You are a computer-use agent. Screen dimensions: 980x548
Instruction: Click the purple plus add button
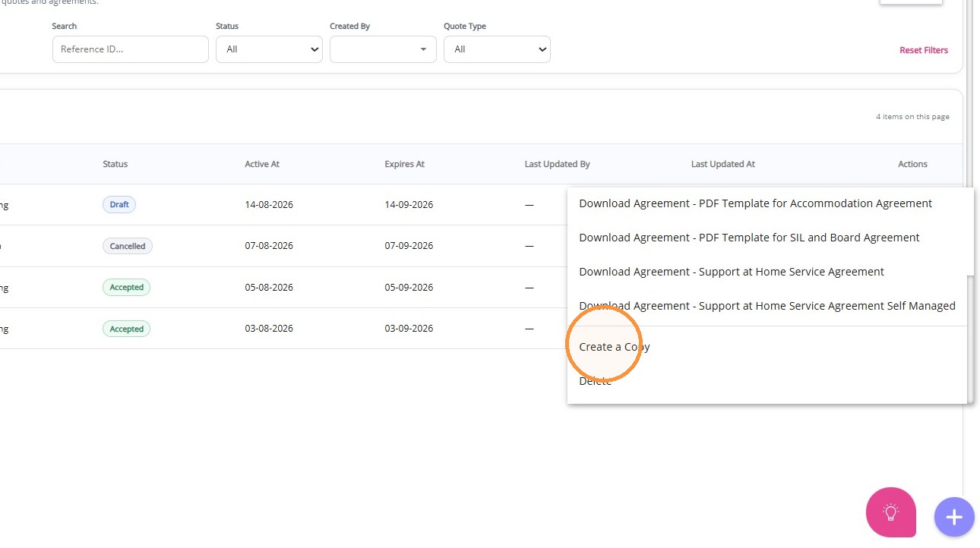[x=954, y=517]
